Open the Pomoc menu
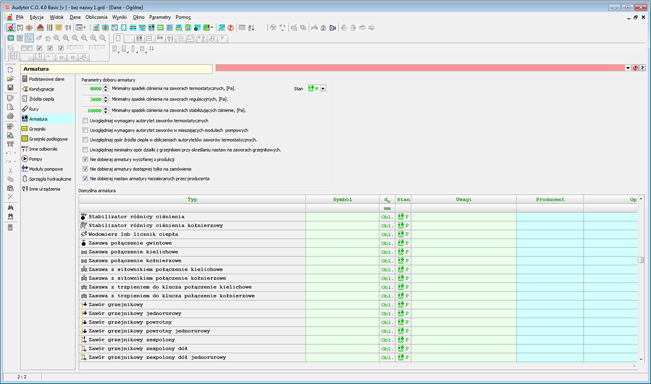The height and width of the screenshot is (384, 651). (x=183, y=17)
